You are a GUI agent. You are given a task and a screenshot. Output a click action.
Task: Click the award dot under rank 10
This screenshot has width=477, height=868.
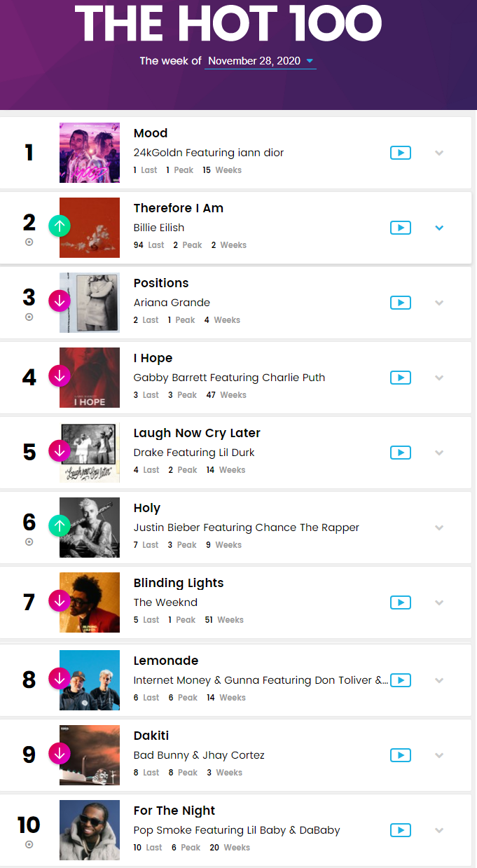tap(29, 844)
